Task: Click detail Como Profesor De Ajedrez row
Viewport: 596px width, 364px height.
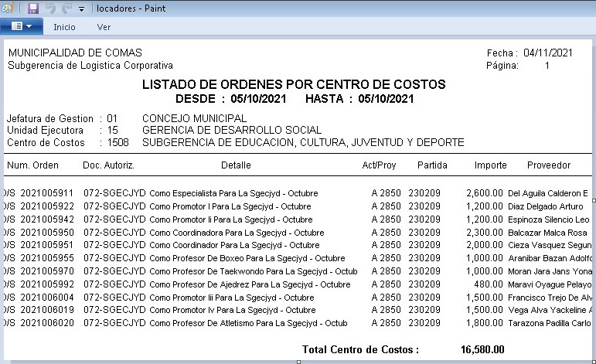Action: (250, 284)
